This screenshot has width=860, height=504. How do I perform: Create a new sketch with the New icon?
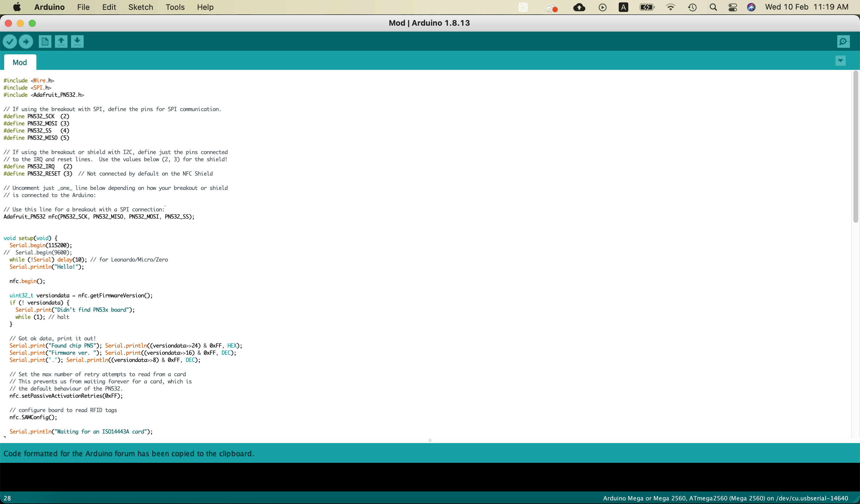click(45, 42)
